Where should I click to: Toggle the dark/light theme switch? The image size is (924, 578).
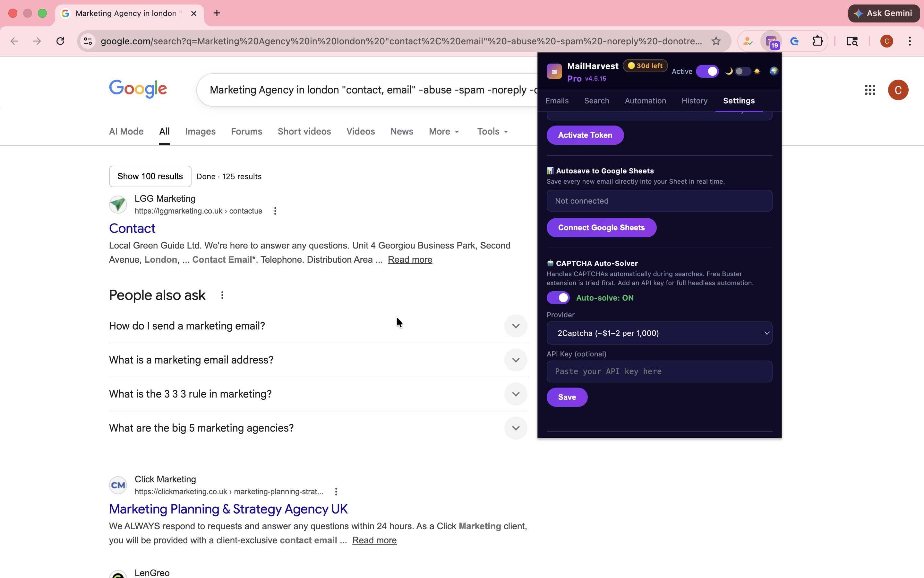(743, 72)
